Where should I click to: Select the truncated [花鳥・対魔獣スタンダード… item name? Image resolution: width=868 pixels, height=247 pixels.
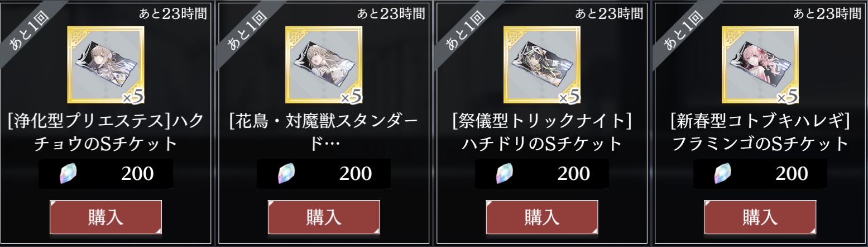(324, 133)
